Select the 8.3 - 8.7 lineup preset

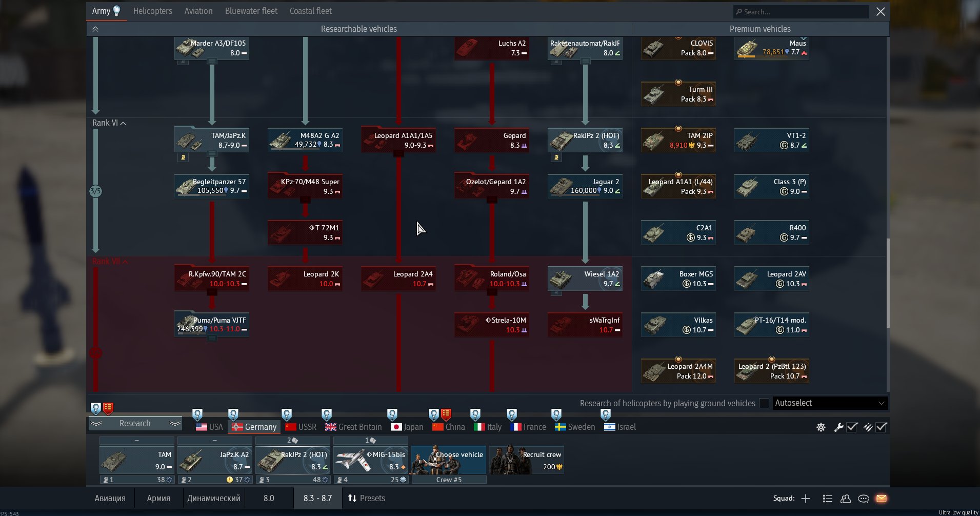click(x=318, y=499)
